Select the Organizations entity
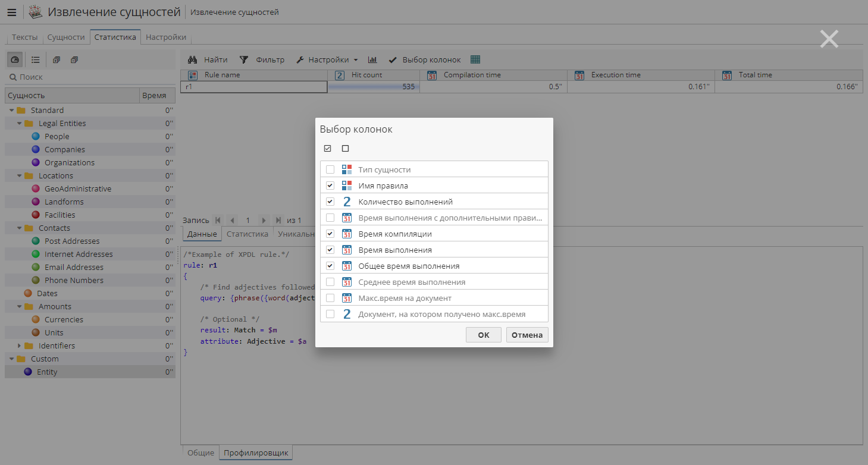 90,162
